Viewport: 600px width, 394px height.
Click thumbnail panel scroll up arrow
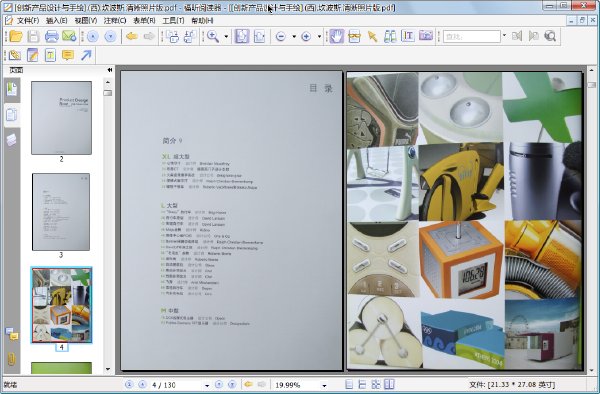(108, 82)
